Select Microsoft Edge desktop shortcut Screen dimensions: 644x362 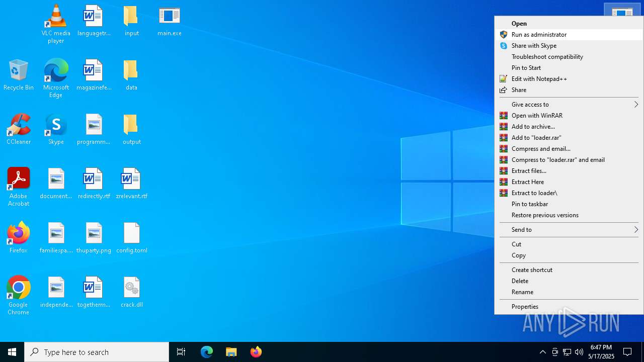click(x=56, y=78)
